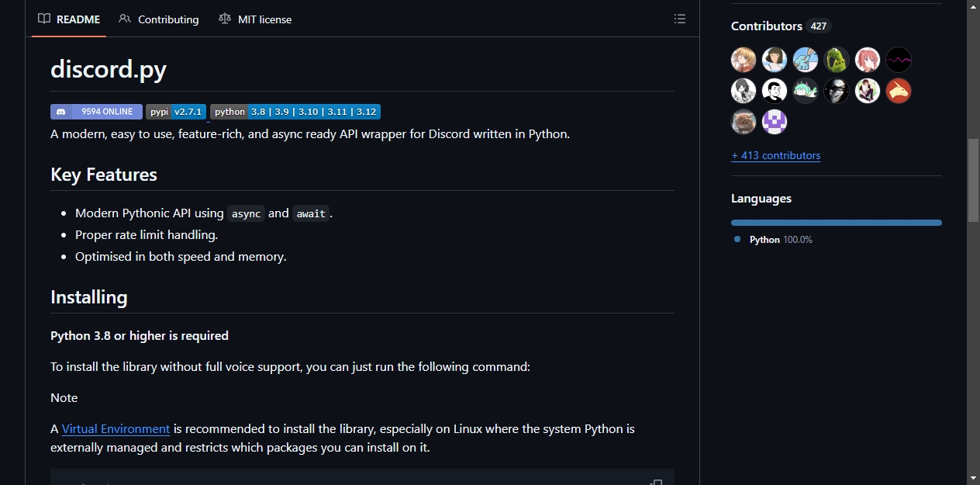Click the Installing heading
980x485 pixels.
pos(89,297)
